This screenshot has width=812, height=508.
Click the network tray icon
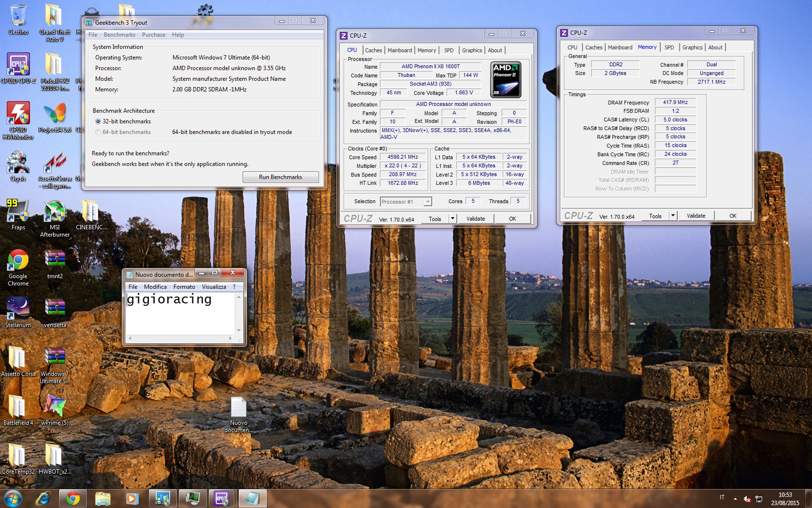(x=759, y=499)
